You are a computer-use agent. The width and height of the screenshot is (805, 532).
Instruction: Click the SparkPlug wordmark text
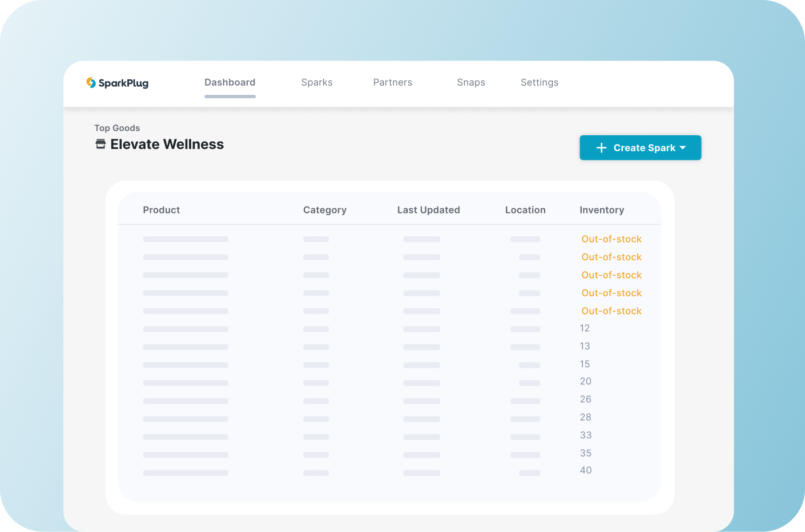123,83
